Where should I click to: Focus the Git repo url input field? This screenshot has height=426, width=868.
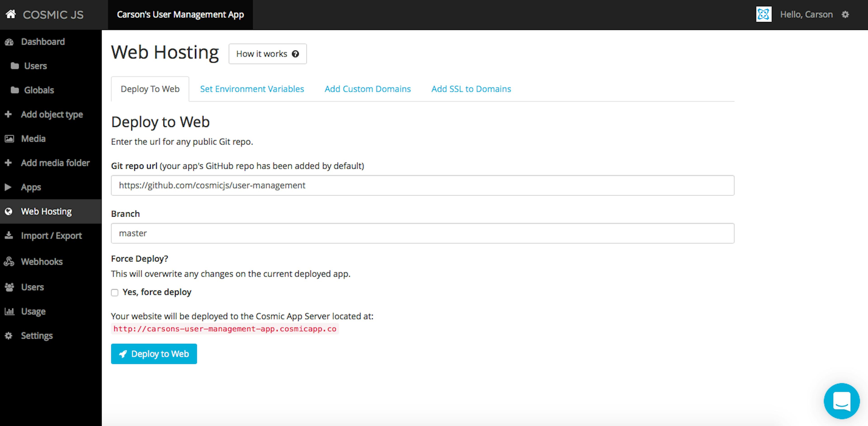point(422,185)
